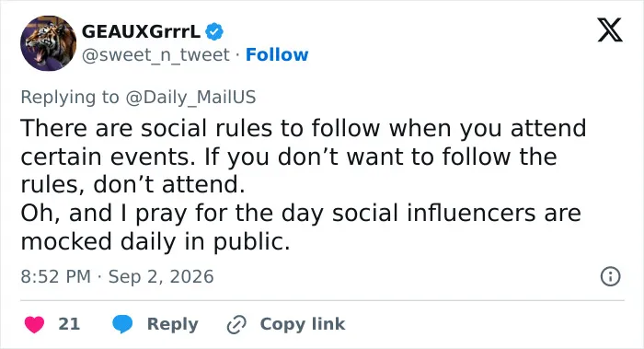
Task: Click the chain link copy icon
Action: point(236,324)
